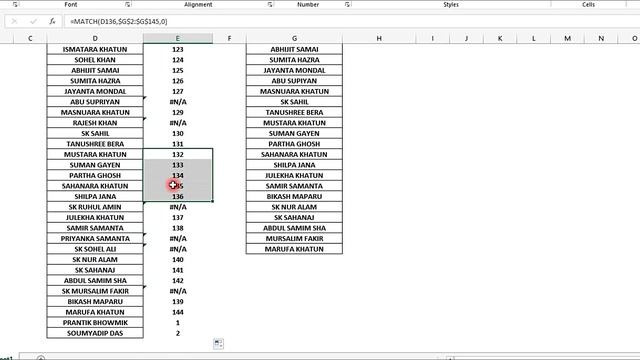The width and height of the screenshot is (640, 360).
Task: Click cell PRIYANKA SAMANTA
Action: coord(95,238)
